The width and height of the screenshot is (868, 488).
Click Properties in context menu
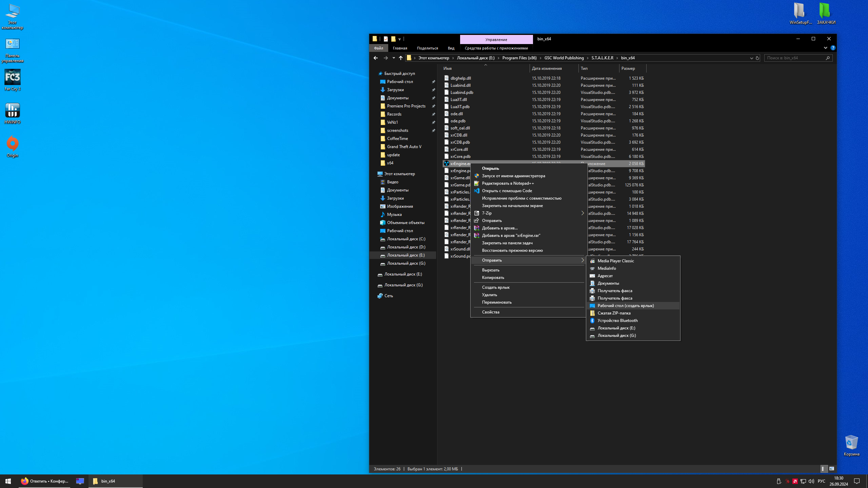(491, 312)
